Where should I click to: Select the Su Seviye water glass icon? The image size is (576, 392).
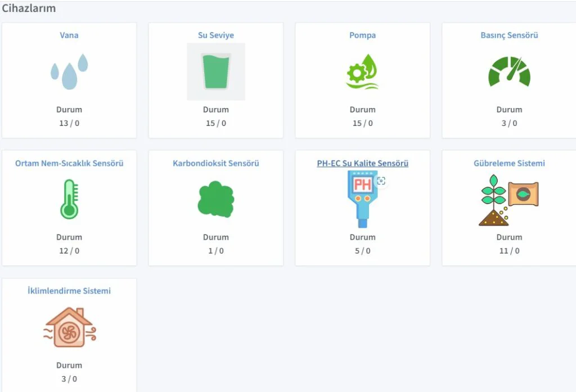click(x=216, y=71)
